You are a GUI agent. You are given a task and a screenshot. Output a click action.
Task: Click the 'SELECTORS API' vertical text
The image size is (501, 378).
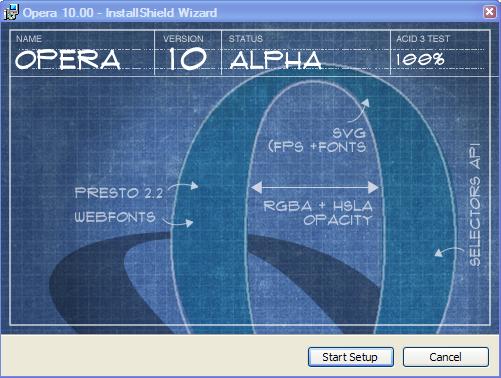475,204
